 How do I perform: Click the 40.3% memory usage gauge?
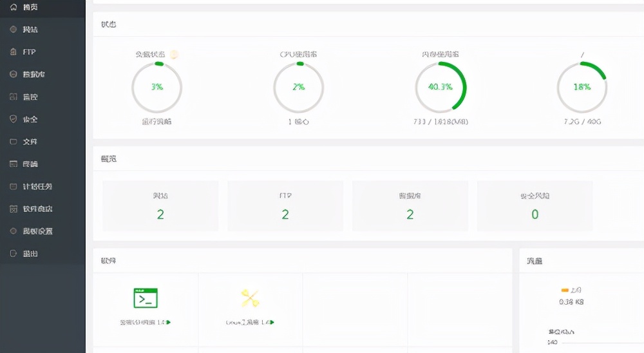click(x=440, y=87)
